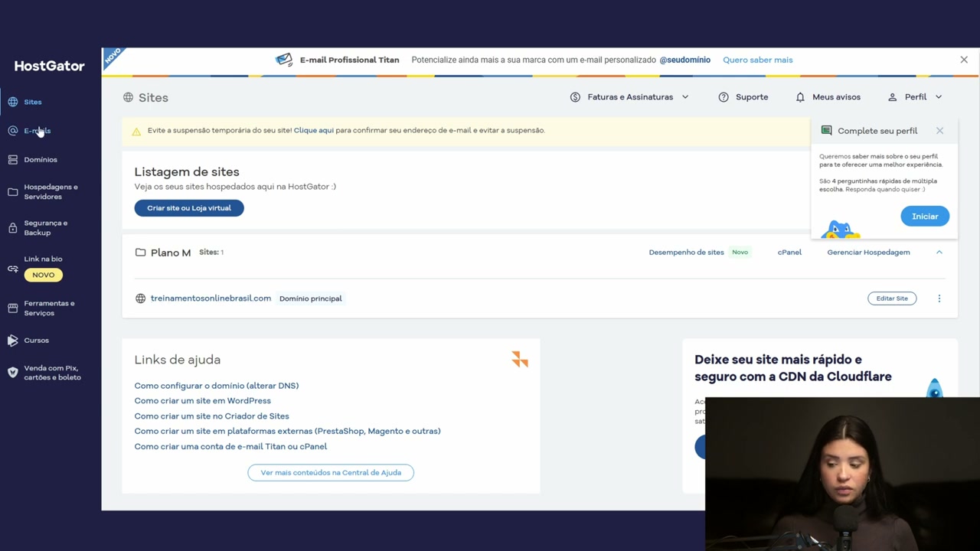Click Ver mais conteúdos na Central de Ajuda
This screenshot has height=551, width=980.
[331, 473]
